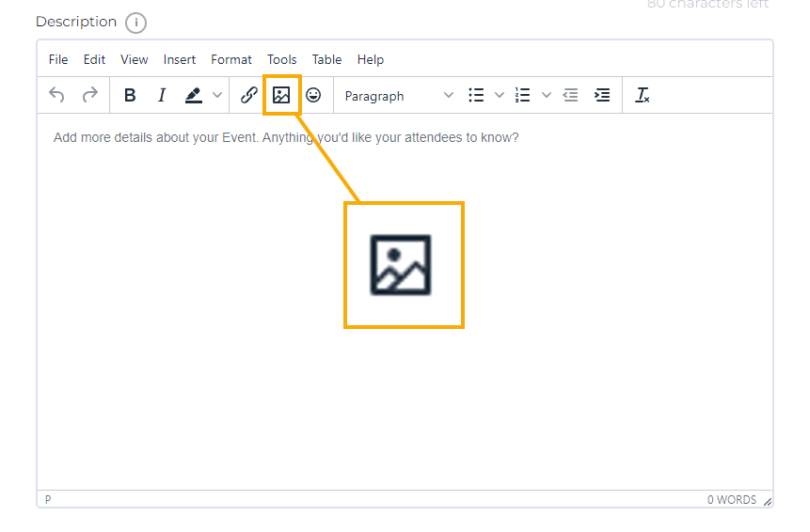Viewport: 810px width, 532px height.
Task: Apply the text highlight color
Action: click(193, 95)
